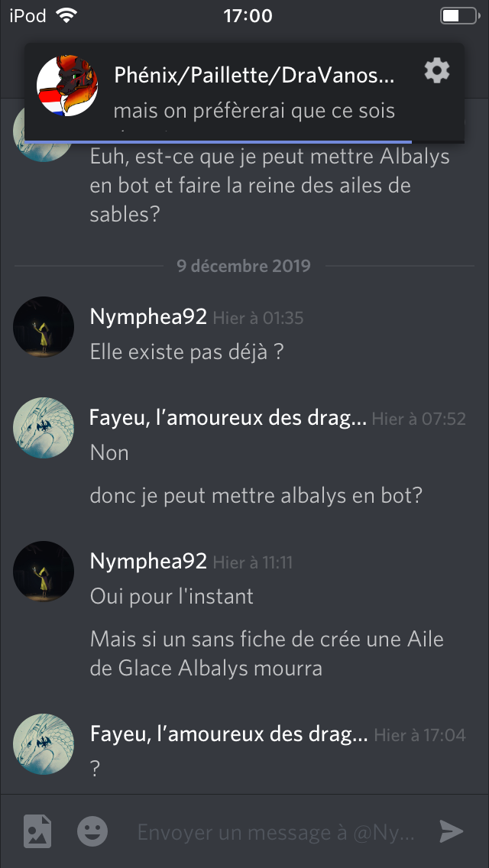The height and width of the screenshot is (868, 489).
Task: Tap Fayeu's avatar at 17:04
Action: click(x=44, y=744)
